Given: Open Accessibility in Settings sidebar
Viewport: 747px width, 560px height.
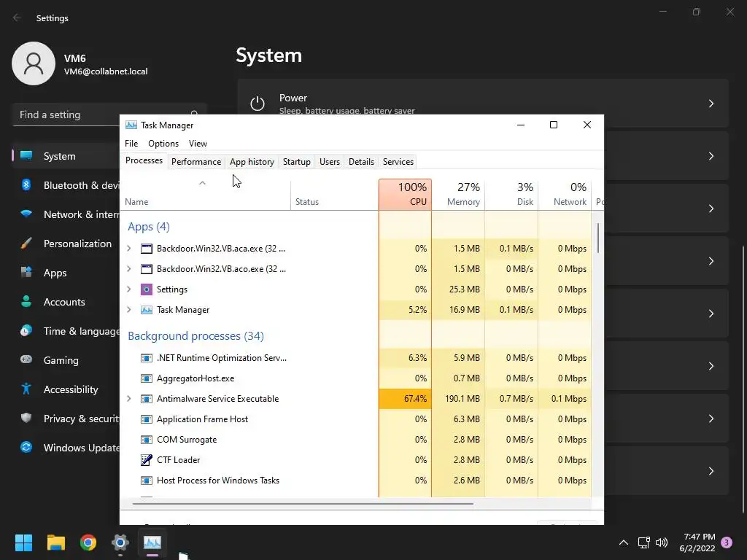Looking at the screenshot, I should [66, 389].
